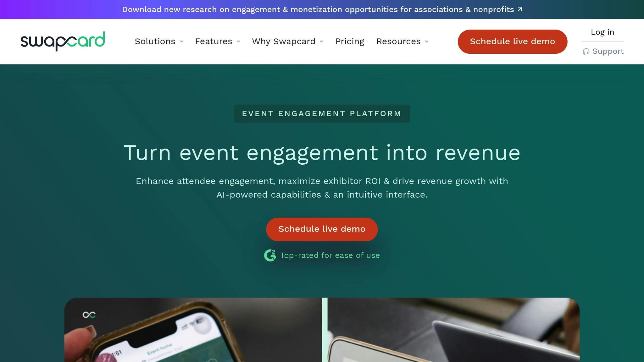This screenshot has width=644, height=362.
Task: Open the research download banner link
Action: tap(322, 9)
